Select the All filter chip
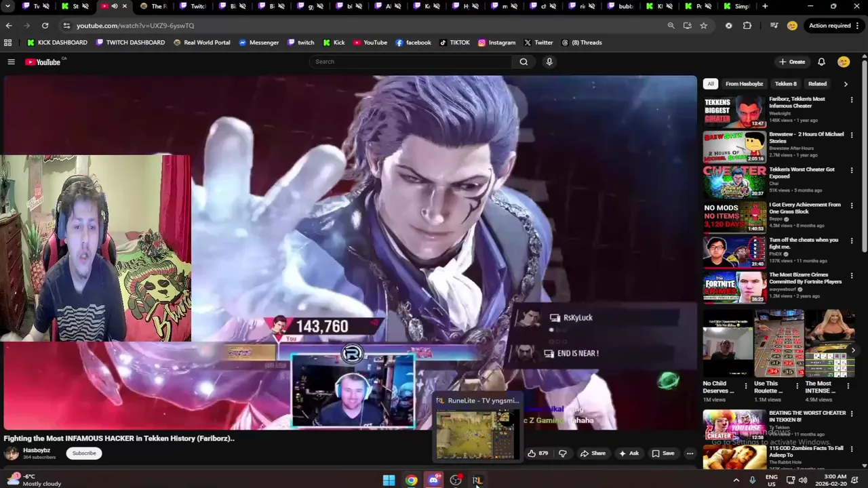The height and width of the screenshot is (488, 868). [710, 84]
